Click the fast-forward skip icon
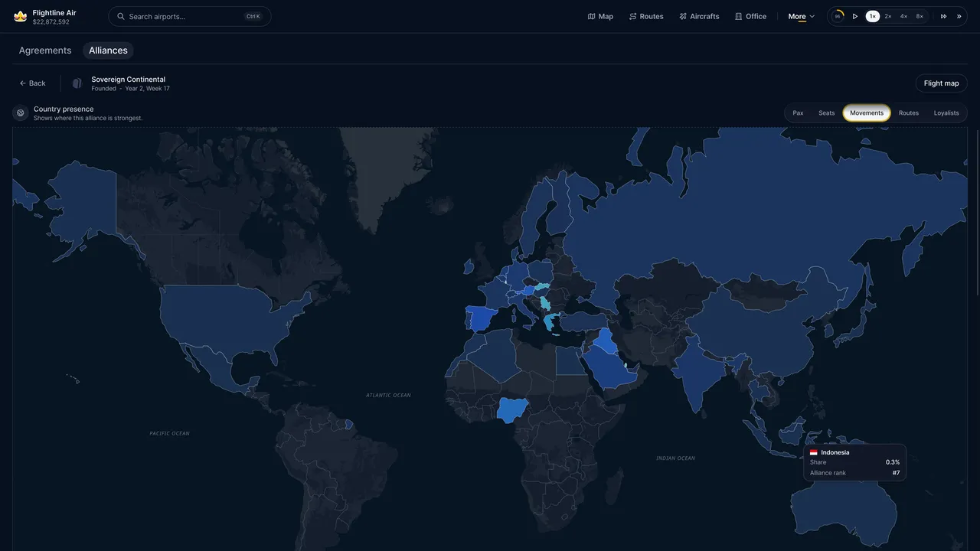980x551 pixels. pos(943,16)
